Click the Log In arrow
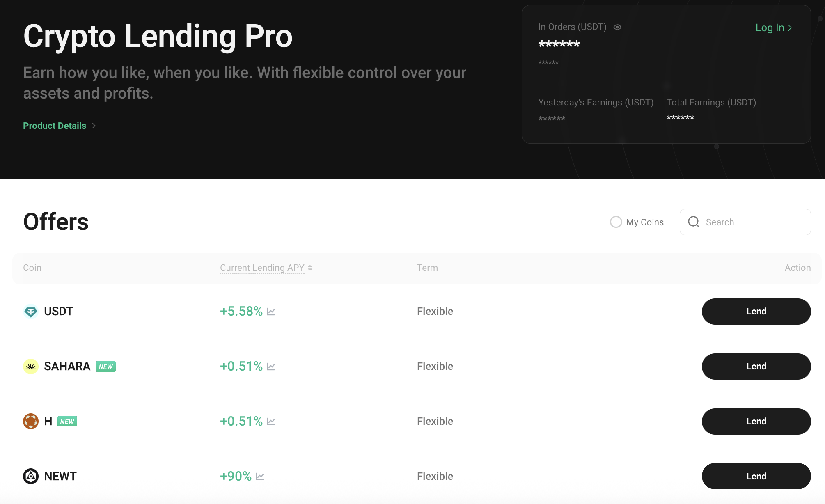Screen dimensions: 825x504 [790, 28]
